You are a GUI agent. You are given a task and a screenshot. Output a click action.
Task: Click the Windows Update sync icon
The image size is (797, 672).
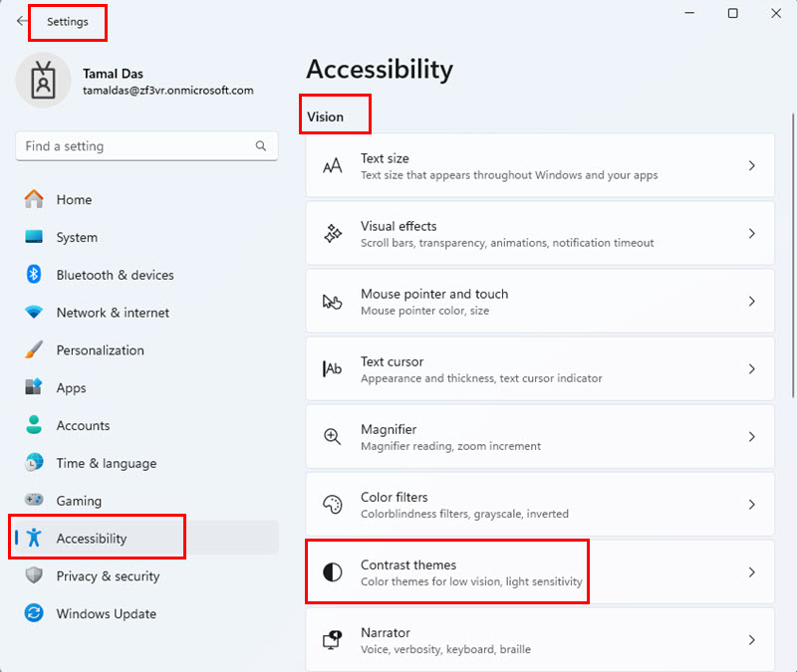34,613
